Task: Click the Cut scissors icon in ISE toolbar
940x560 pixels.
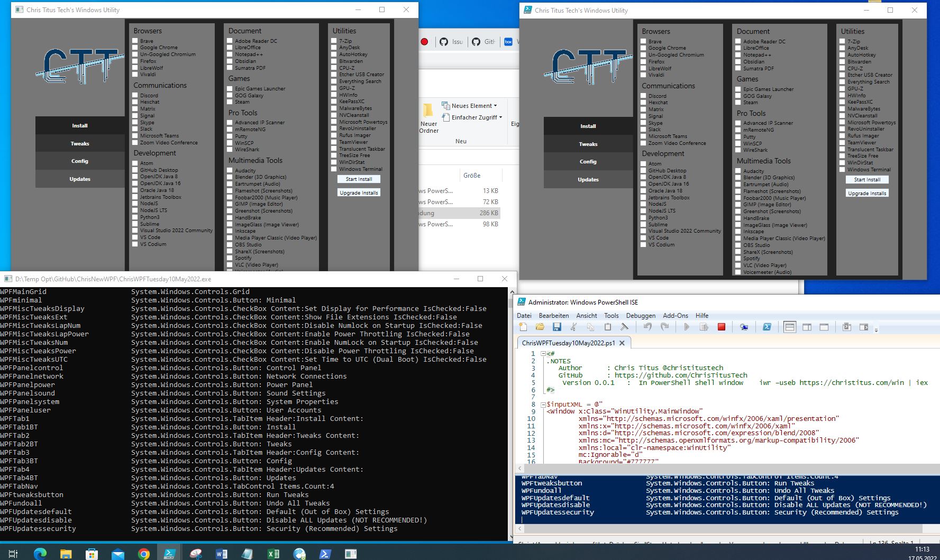Action: [573, 327]
